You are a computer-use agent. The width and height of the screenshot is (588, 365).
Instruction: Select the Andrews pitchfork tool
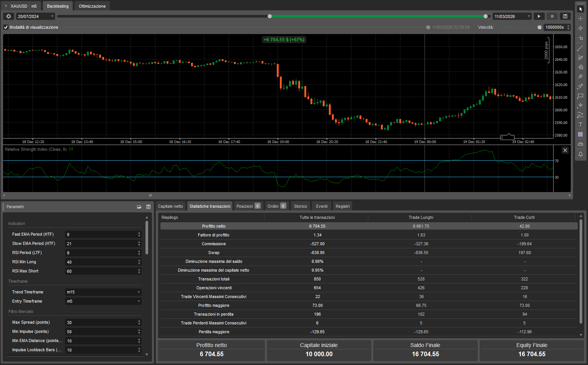point(580,76)
